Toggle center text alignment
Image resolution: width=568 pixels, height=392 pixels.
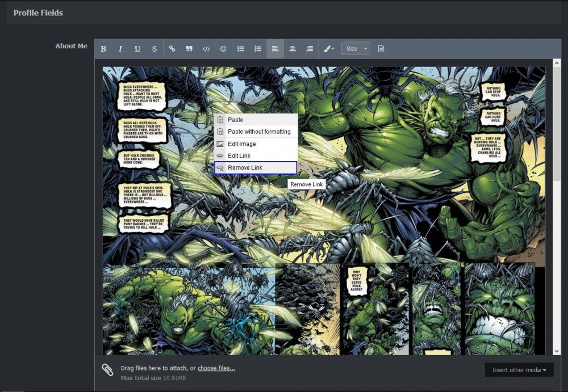[x=293, y=49]
